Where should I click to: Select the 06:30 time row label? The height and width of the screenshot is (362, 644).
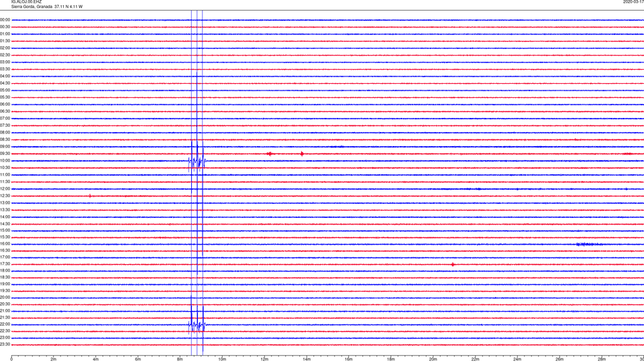5,111
